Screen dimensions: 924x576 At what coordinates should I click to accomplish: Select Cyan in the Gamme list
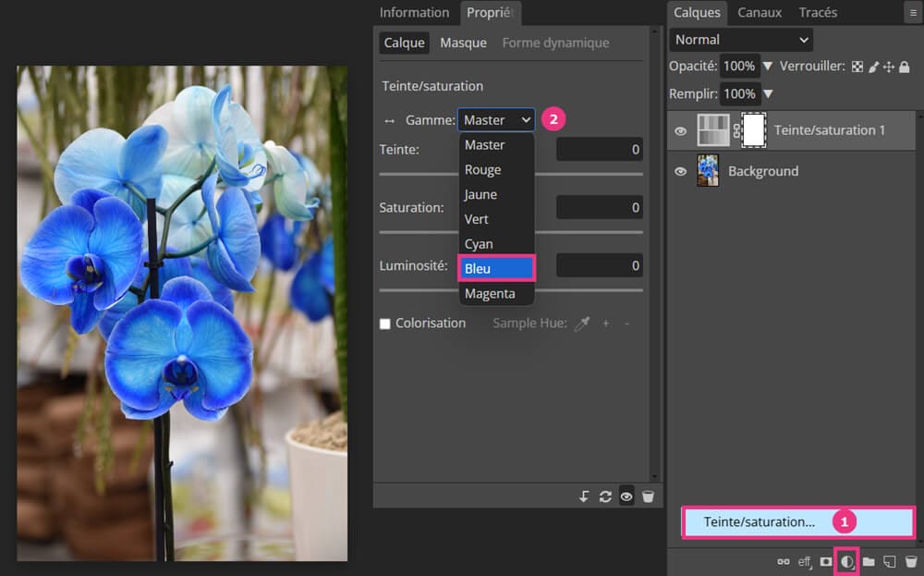point(496,244)
